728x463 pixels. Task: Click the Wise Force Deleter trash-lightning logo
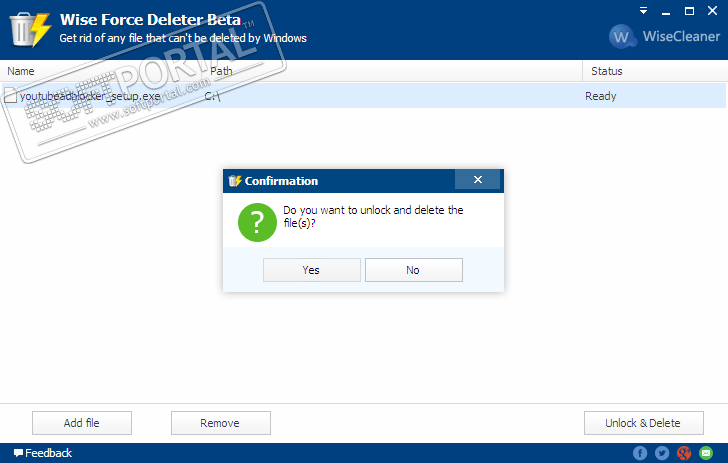click(30, 30)
